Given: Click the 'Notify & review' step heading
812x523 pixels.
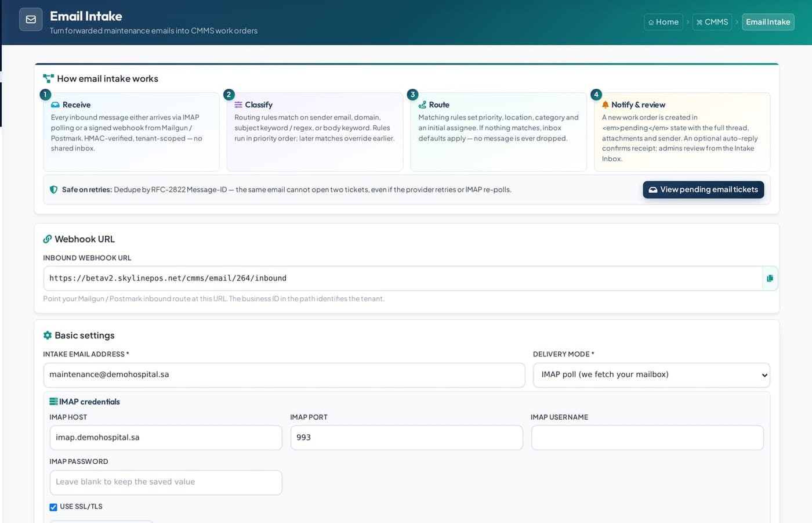Looking at the screenshot, I should (x=638, y=105).
